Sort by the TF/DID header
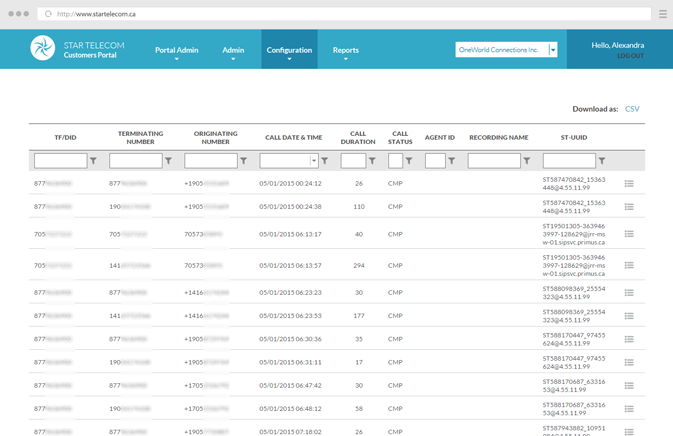 point(65,137)
